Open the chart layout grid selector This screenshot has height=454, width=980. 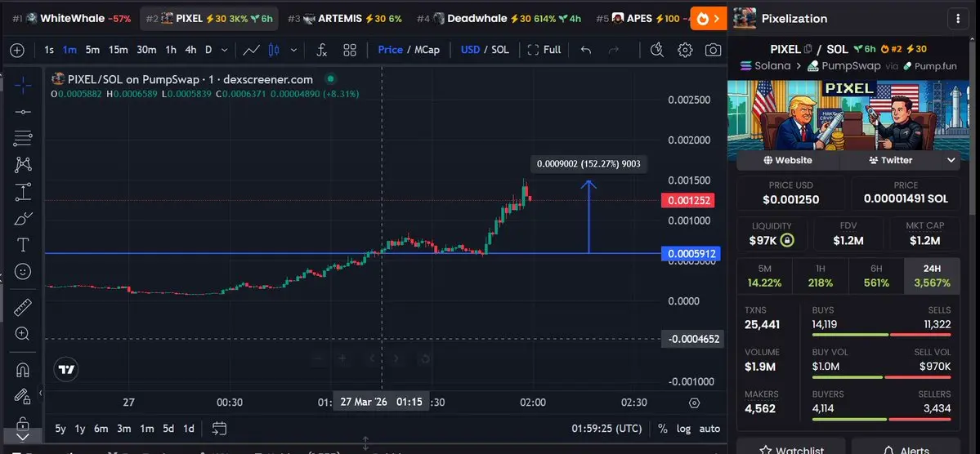[349, 50]
